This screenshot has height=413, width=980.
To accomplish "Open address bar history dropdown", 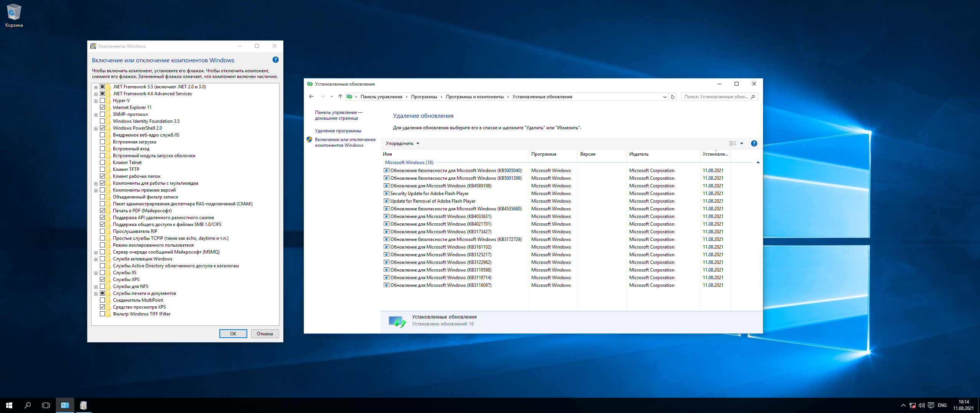I will [665, 97].
